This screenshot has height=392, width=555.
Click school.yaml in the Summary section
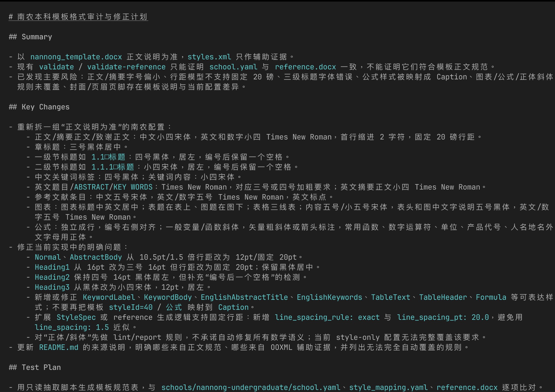[233, 67]
